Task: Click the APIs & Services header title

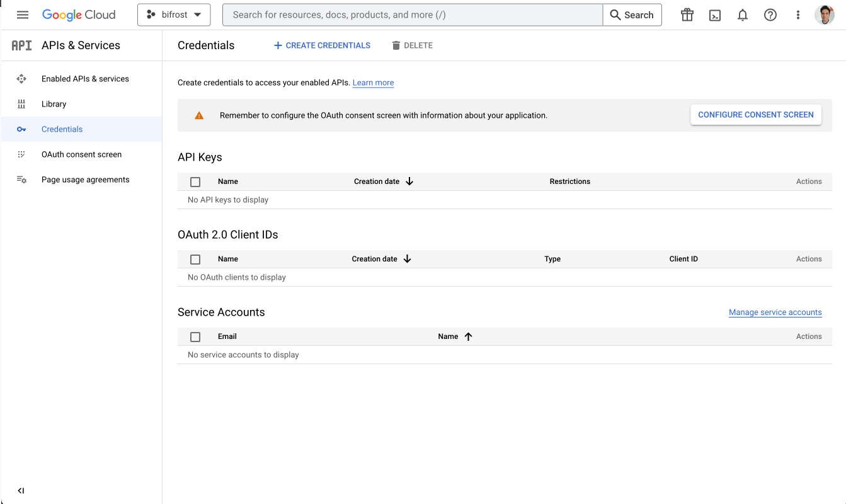Action: (x=81, y=45)
